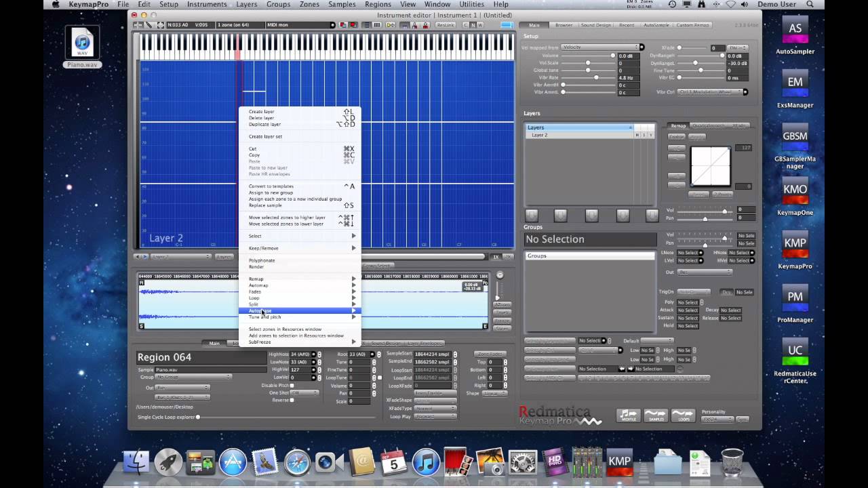Select the pencil draw tool in editor toolbar
This screenshot has height=488, width=868.
click(149, 25)
